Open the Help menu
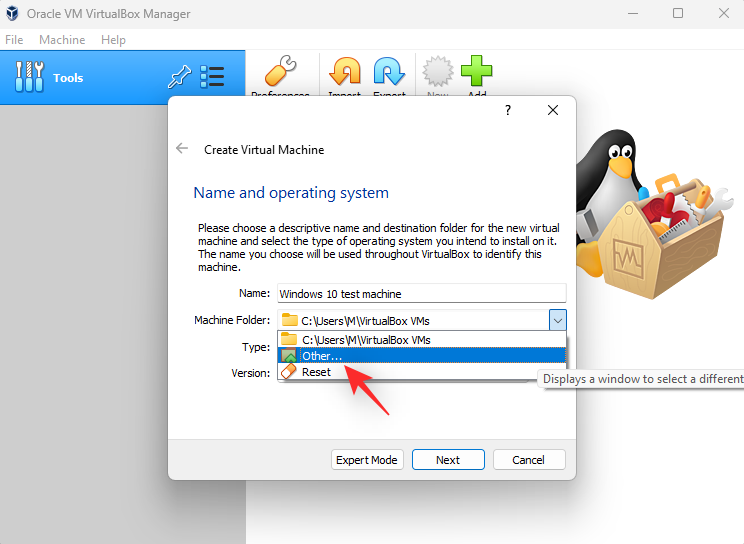The height and width of the screenshot is (544, 744). 113,40
